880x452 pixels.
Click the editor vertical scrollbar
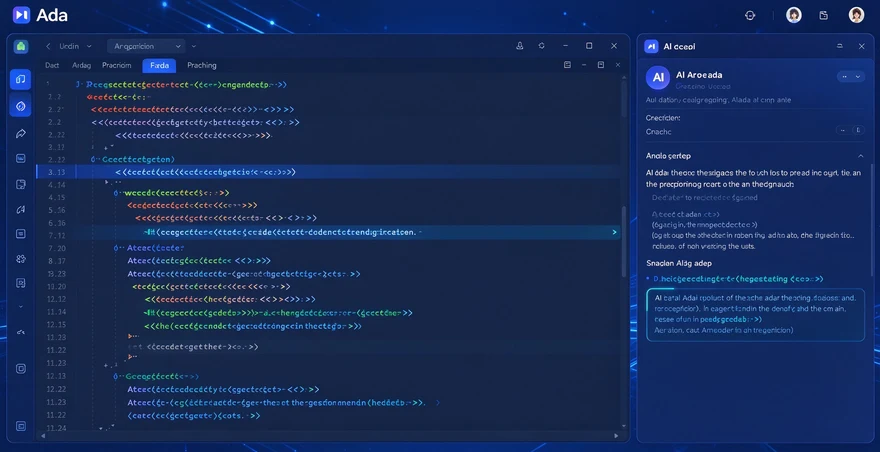[624, 241]
